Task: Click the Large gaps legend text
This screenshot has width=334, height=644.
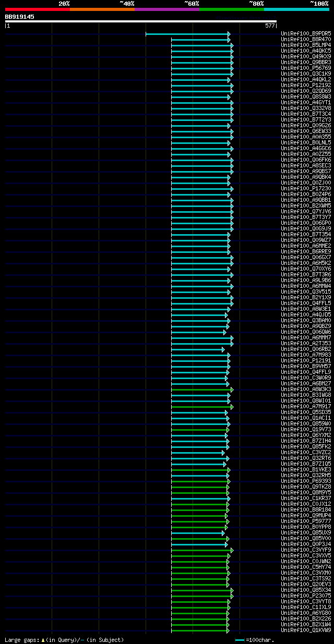Action: 64,639
